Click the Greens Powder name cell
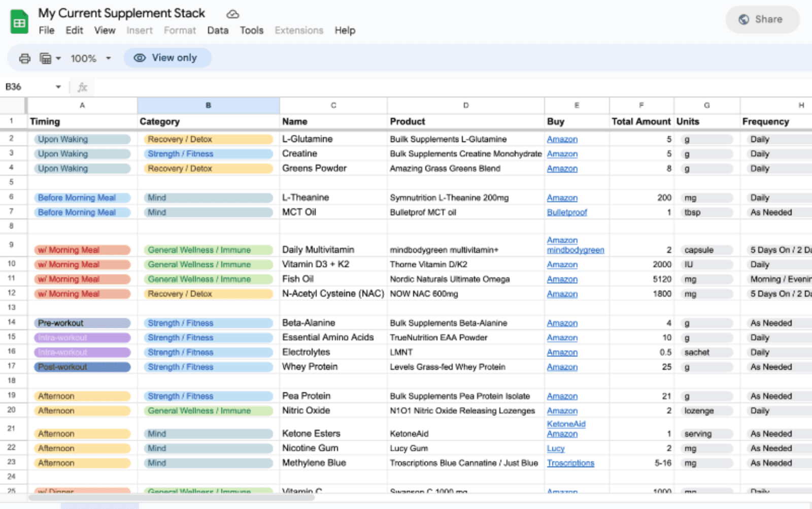Image resolution: width=812 pixels, height=509 pixels. 333,168
